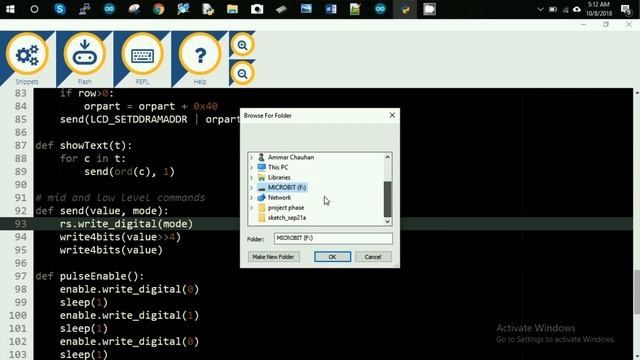Cancel the Browse For Folder dialog
Image resolution: width=640 pixels, height=360 pixels.
coord(373,257)
